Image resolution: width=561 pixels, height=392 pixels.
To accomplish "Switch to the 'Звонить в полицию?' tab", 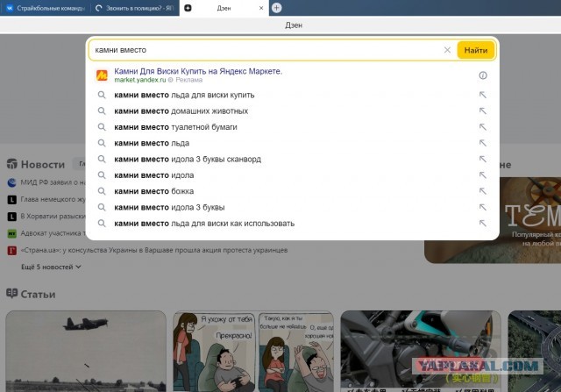I will click(x=134, y=8).
